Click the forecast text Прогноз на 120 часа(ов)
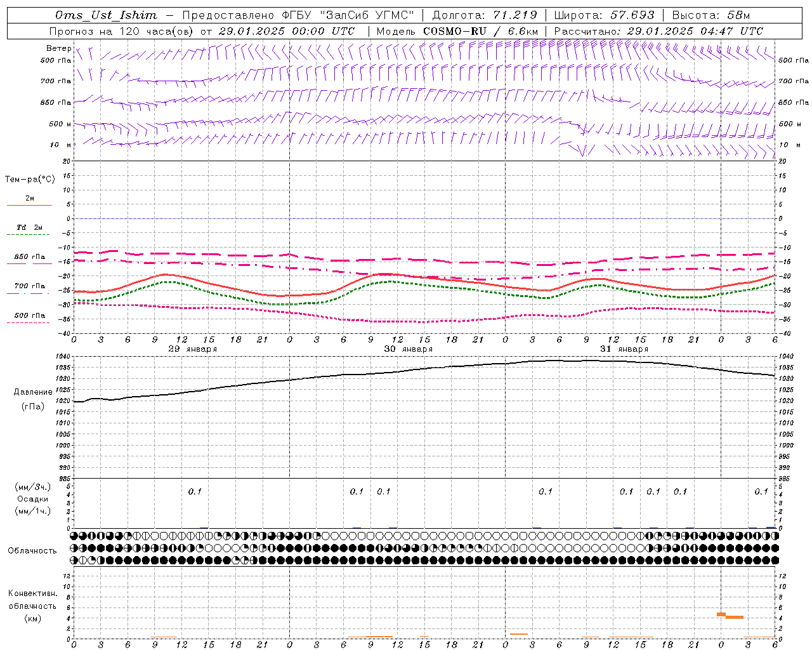812x650 pixels. (x=122, y=31)
